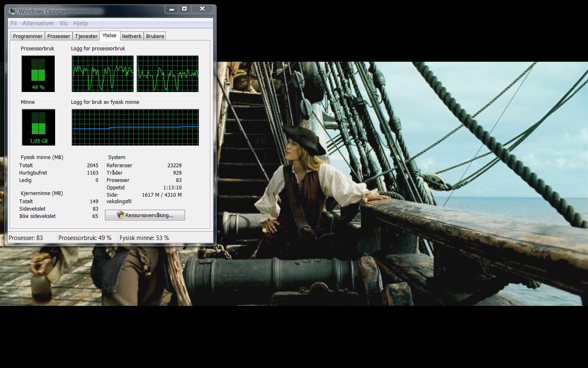The height and width of the screenshot is (368, 588).
Task: Click the shield icon on Ressursovervåking button
Action: click(120, 215)
